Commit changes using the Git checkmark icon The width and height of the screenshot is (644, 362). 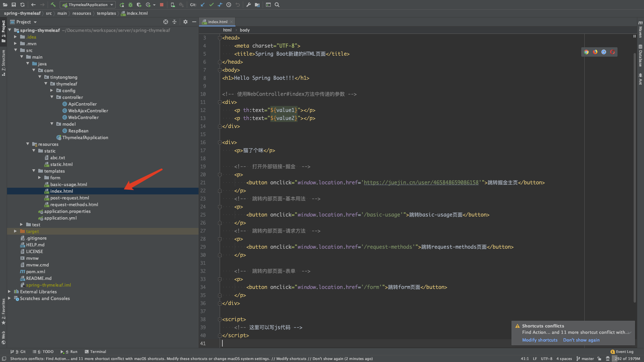pyautogui.click(x=211, y=5)
